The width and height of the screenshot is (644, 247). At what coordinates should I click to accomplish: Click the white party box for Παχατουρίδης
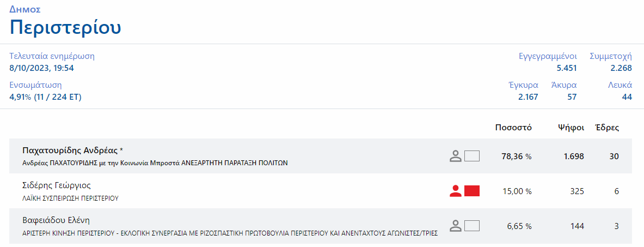click(472, 156)
